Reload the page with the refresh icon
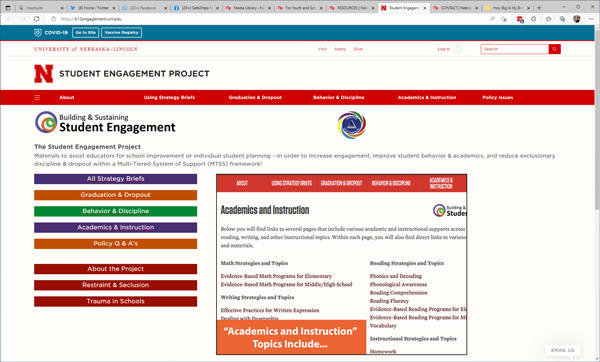This screenshot has width=600, height=362. click(x=36, y=19)
